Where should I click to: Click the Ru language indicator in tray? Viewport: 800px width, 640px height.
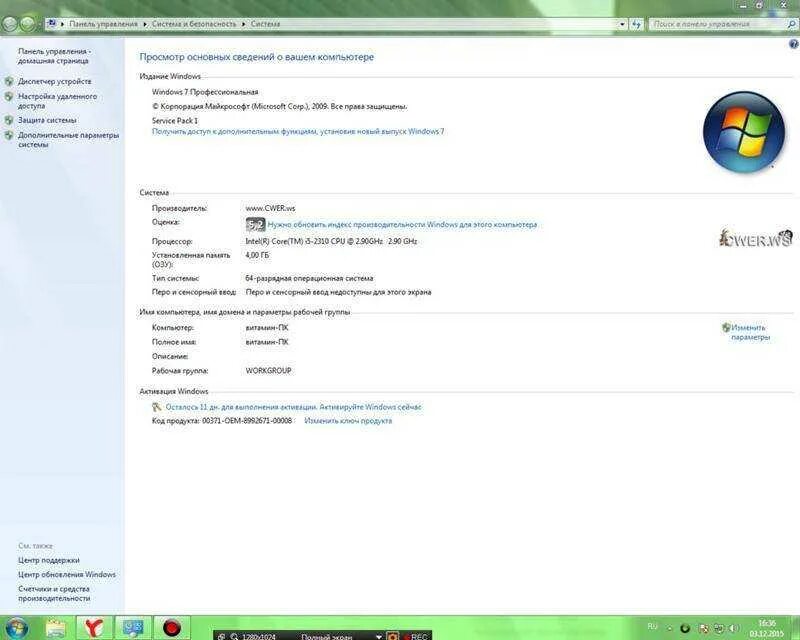click(652, 626)
